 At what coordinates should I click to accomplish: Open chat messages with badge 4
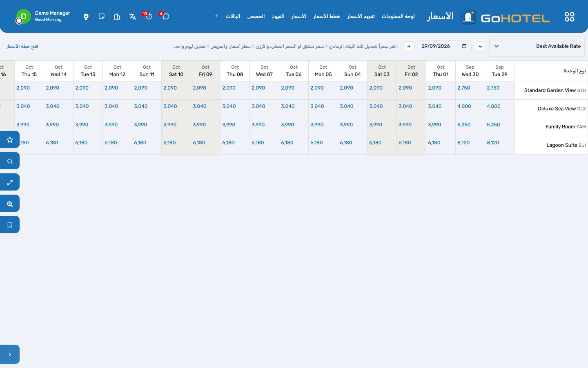point(165,16)
